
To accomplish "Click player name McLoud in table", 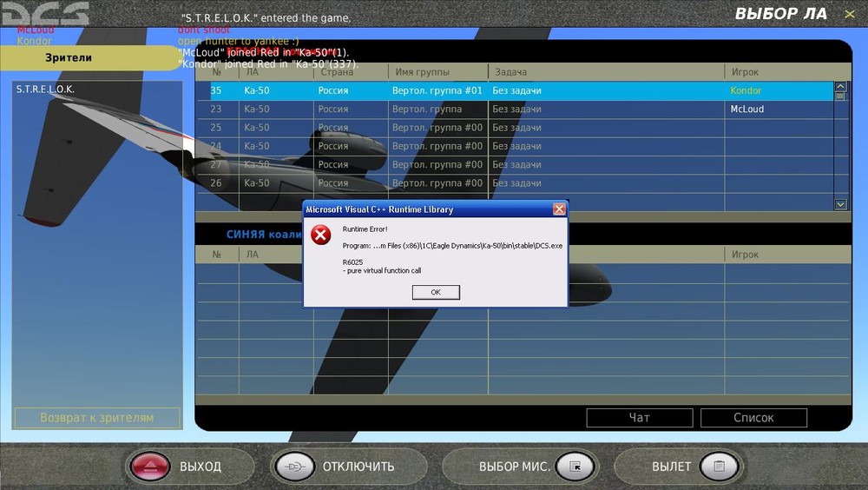I will pyautogui.click(x=746, y=109).
